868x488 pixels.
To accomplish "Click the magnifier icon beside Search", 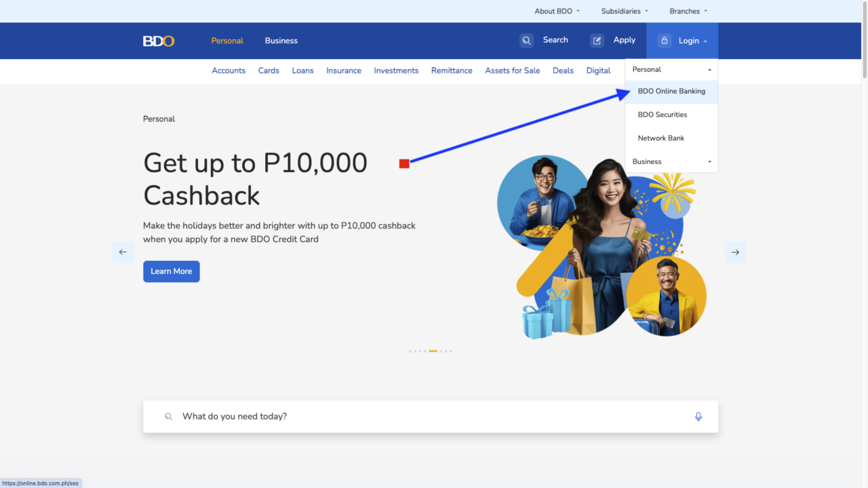I will pyautogui.click(x=527, y=41).
